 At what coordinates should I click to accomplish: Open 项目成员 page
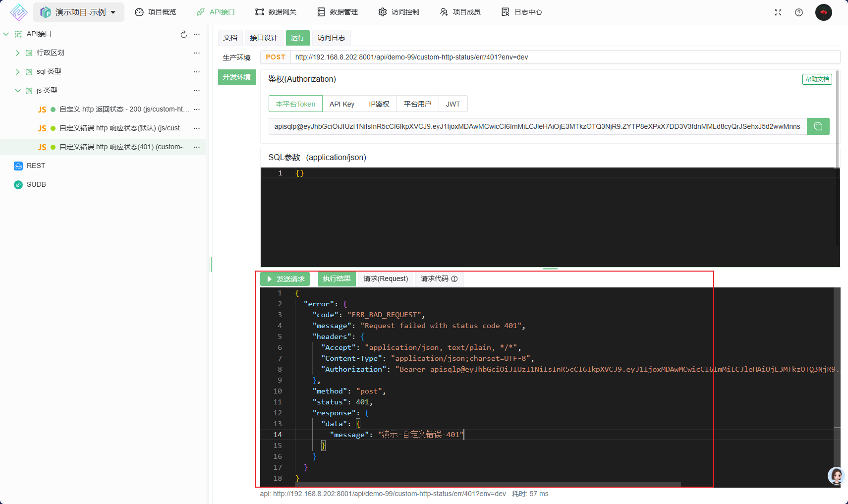pos(460,12)
